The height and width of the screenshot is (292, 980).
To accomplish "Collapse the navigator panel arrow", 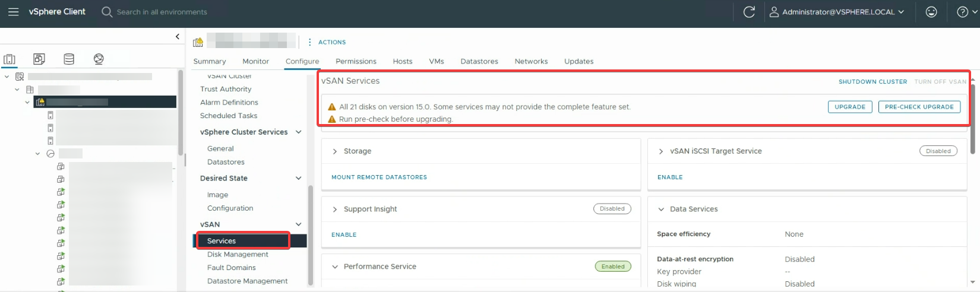I will coord(177,37).
